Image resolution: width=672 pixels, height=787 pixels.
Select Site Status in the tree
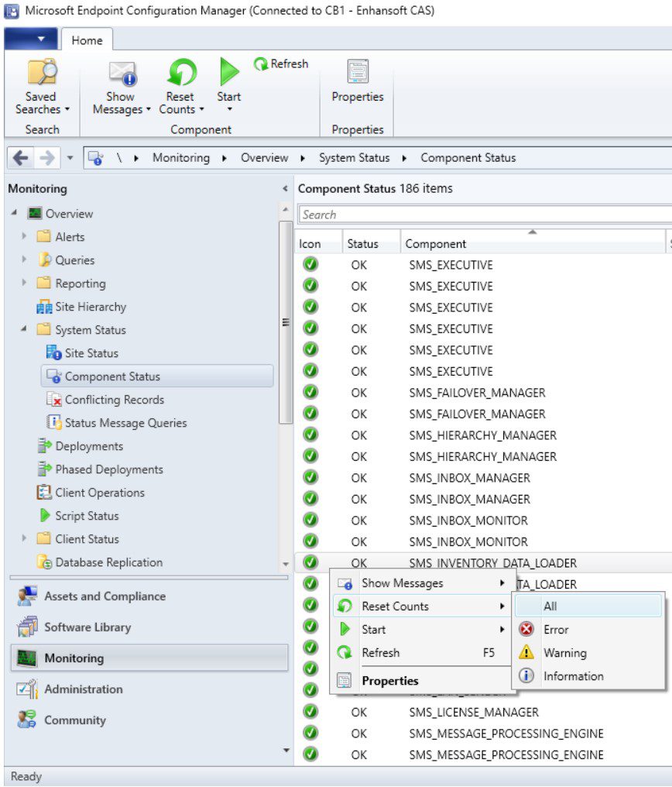click(91, 353)
